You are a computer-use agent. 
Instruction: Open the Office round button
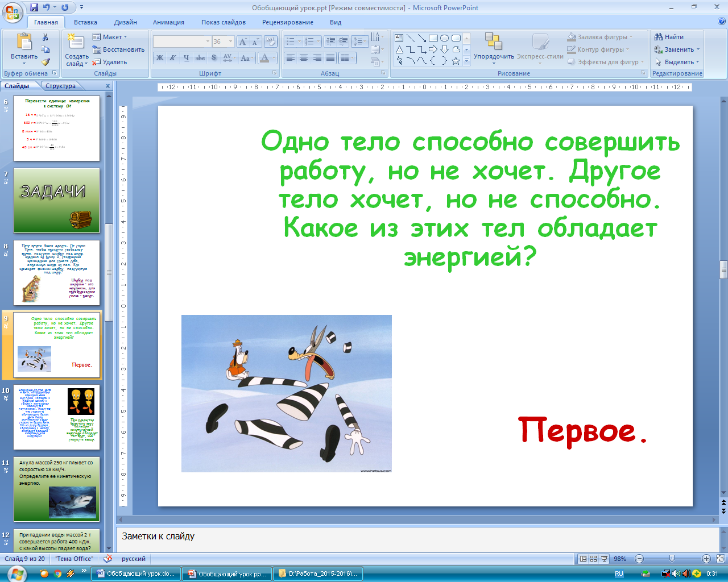tap(13, 12)
